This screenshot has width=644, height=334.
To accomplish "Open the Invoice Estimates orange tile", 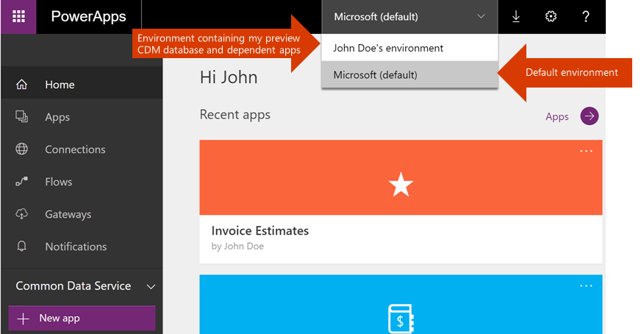I will (401, 177).
